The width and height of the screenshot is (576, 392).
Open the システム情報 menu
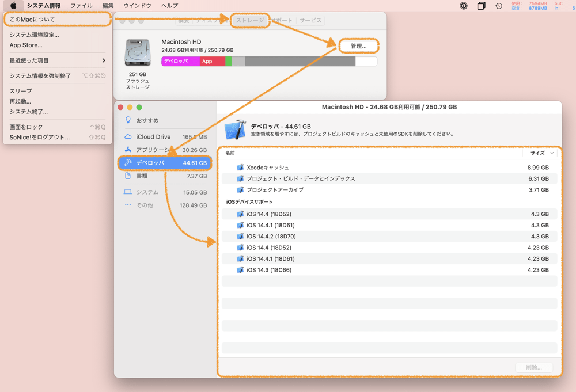pyautogui.click(x=44, y=6)
